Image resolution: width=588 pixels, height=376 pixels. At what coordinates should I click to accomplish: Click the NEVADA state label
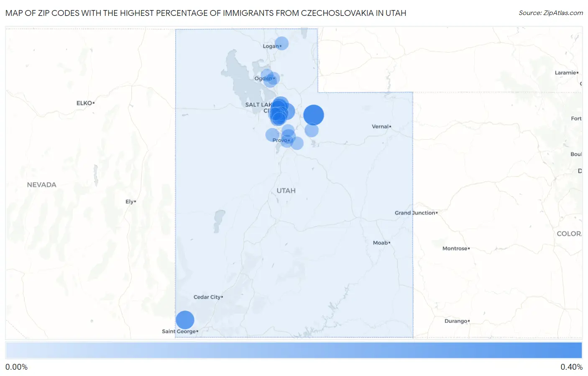pyautogui.click(x=41, y=185)
